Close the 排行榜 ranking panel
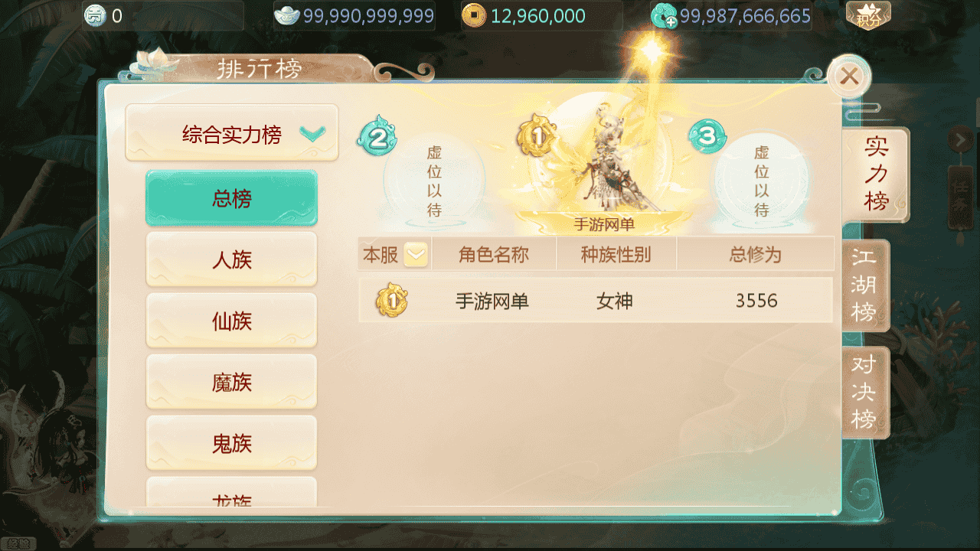Screen dimensions: 980x551 [849, 77]
